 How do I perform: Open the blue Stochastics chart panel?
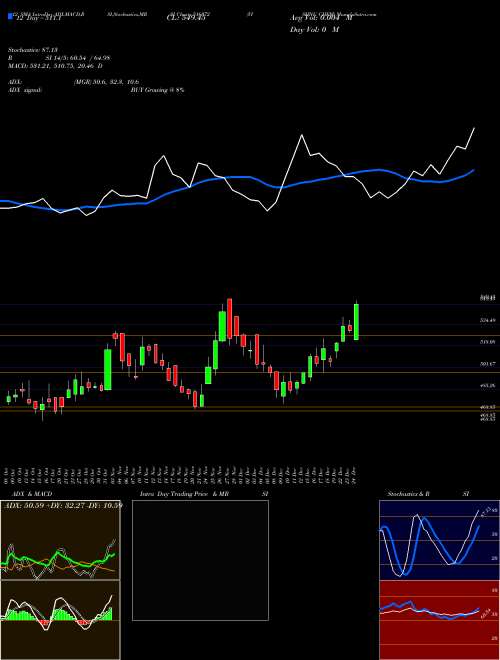pos(439,540)
